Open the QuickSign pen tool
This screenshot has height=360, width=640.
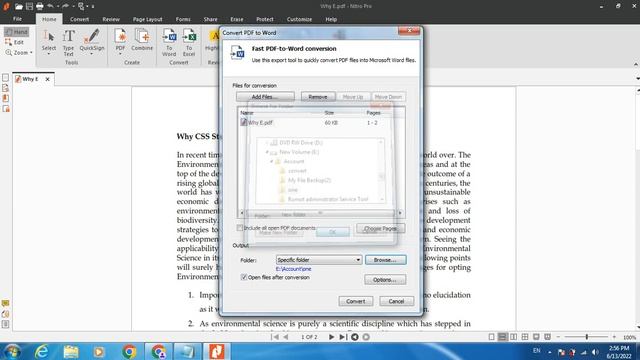coord(92,39)
